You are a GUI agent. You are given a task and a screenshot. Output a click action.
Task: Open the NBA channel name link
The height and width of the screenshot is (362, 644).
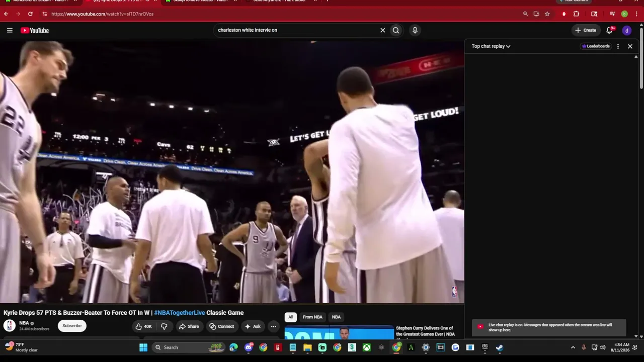[24, 323]
